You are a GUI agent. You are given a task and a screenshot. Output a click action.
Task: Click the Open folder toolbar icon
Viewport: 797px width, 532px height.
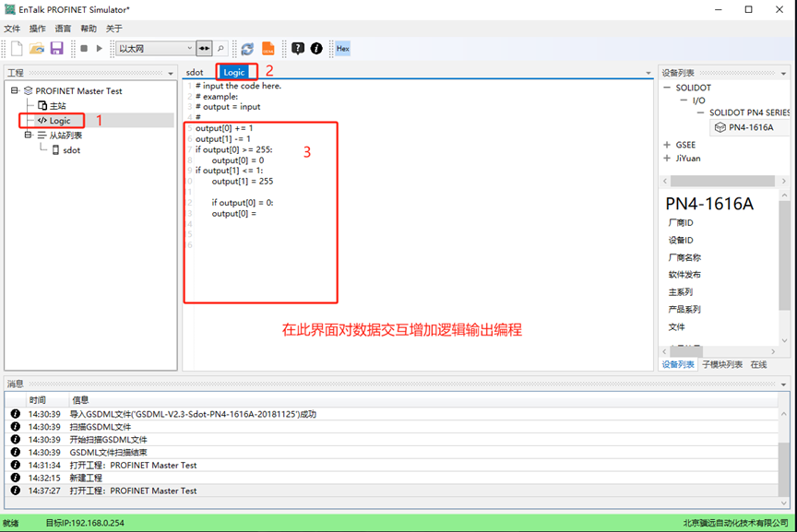pyautogui.click(x=37, y=48)
